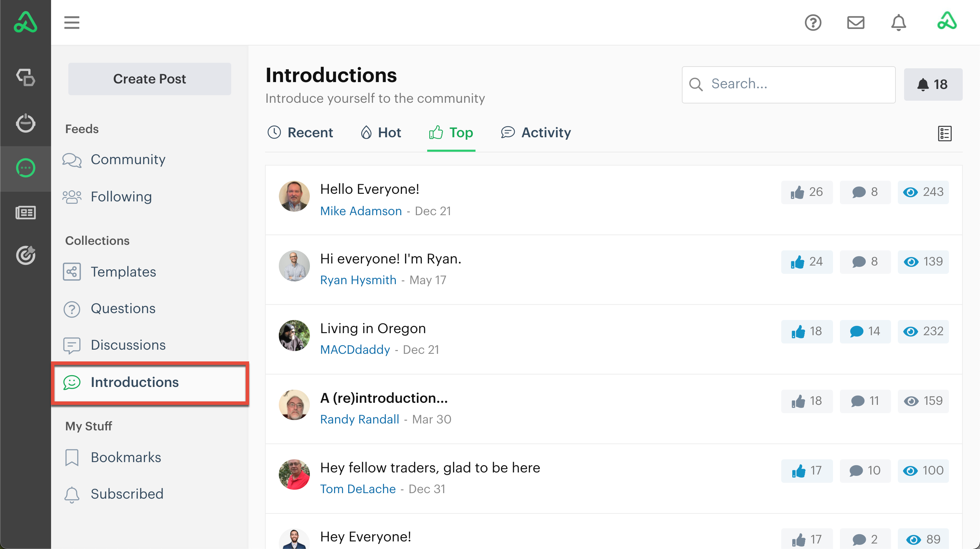This screenshot has height=549, width=980.
Task: Open the Hi everyone! I'm Ryan. post
Action: [390, 259]
